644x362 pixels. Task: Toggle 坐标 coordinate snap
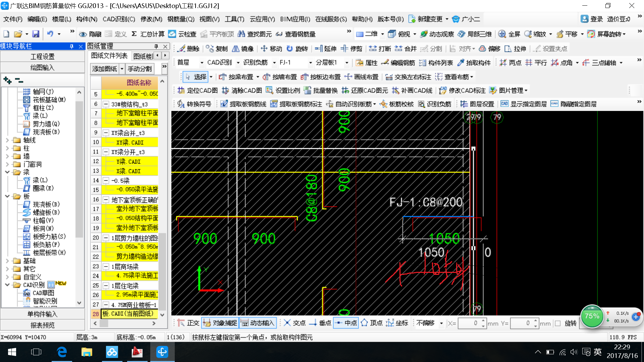click(x=397, y=323)
